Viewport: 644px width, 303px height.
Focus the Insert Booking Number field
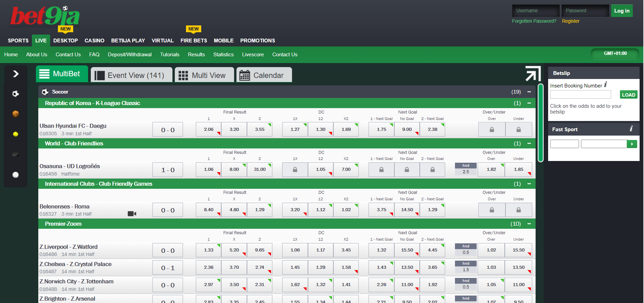tap(581, 95)
